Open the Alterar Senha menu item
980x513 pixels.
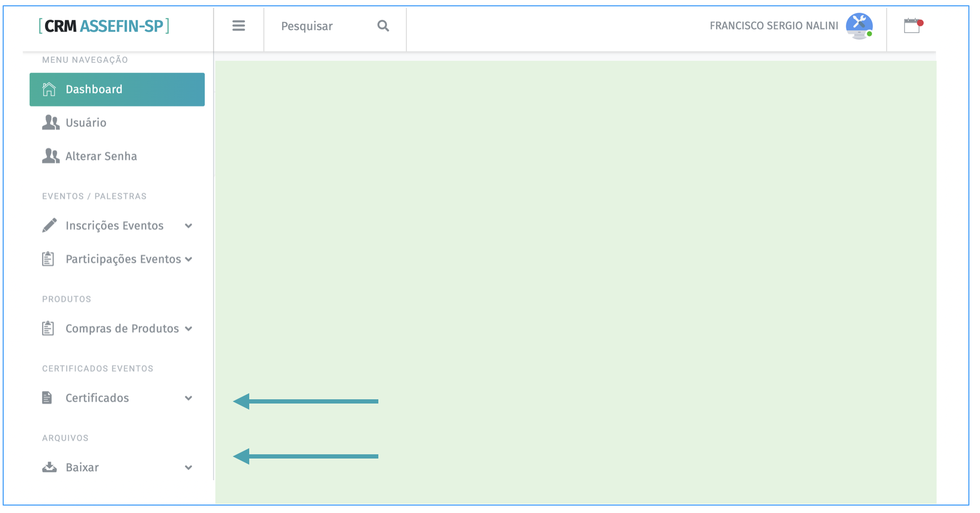coord(101,156)
